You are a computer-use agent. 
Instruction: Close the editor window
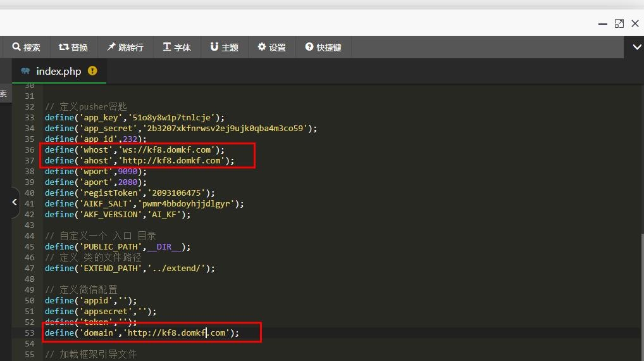coord(635,23)
